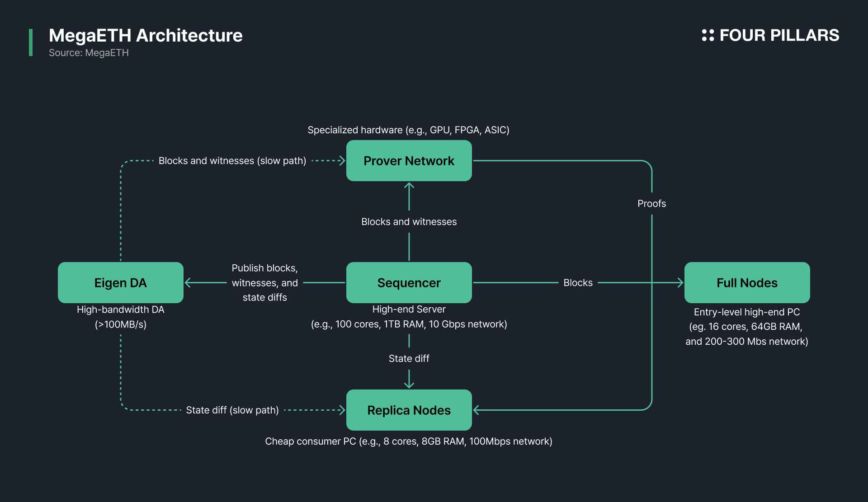This screenshot has height=502, width=868.
Task: Click the 'Blocks' label toward Full Nodes
Action: click(x=578, y=283)
